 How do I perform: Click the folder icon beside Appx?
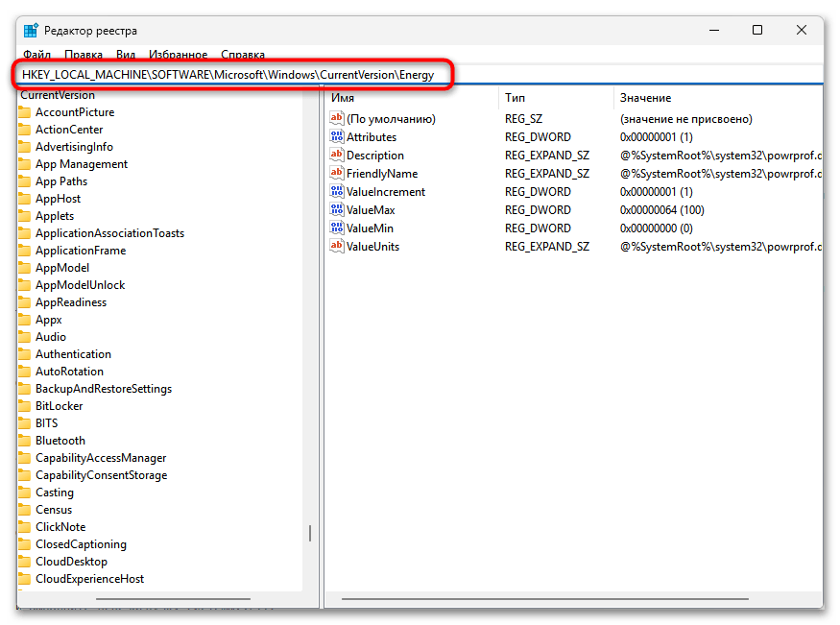(x=24, y=320)
